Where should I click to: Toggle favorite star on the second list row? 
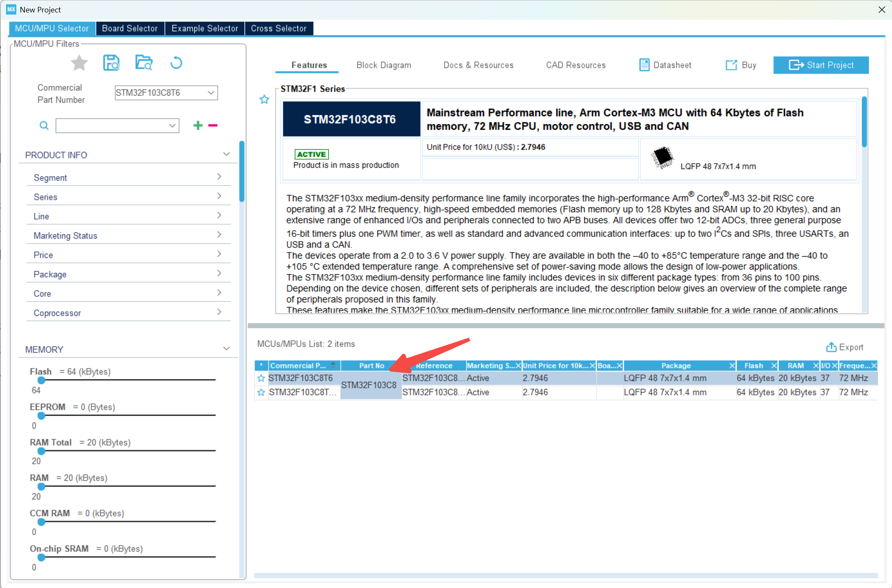(261, 392)
